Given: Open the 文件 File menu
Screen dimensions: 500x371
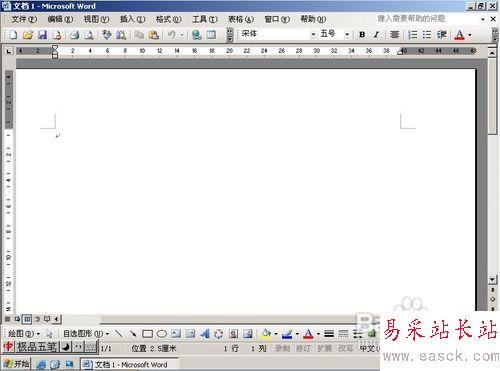Looking at the screenshot, I should [24, 19].
